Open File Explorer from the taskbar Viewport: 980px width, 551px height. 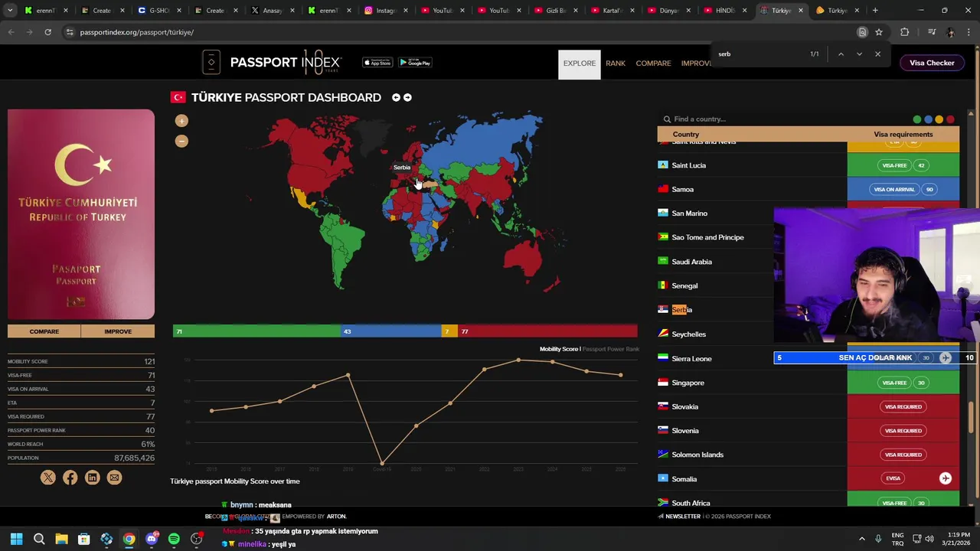(x=61, y=539)
